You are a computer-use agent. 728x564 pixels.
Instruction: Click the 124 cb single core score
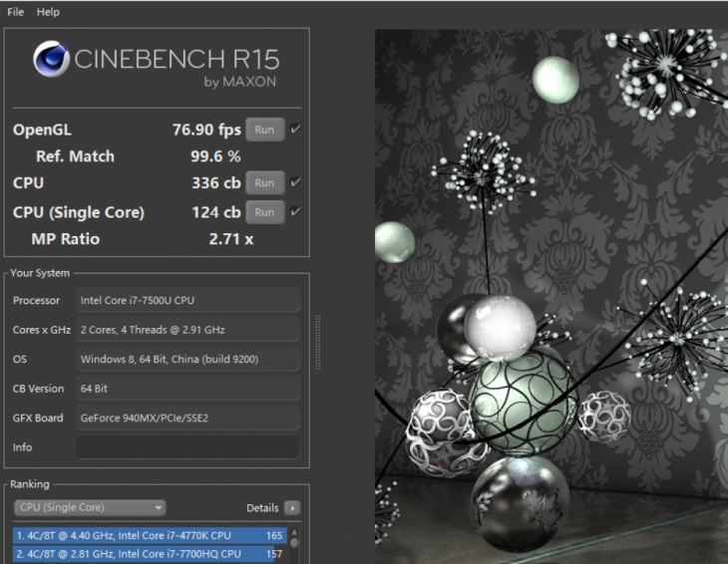[x=215, y=212]
